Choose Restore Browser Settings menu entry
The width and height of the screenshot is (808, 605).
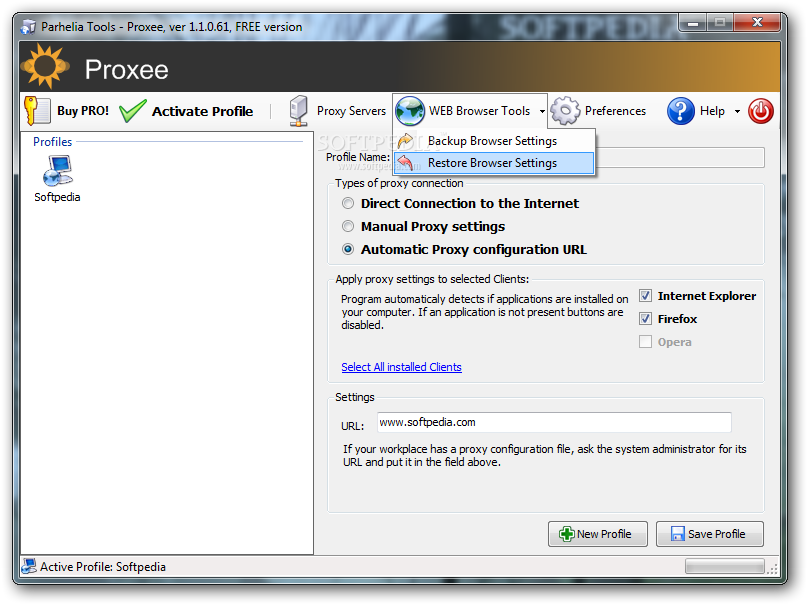pos(494,163)
